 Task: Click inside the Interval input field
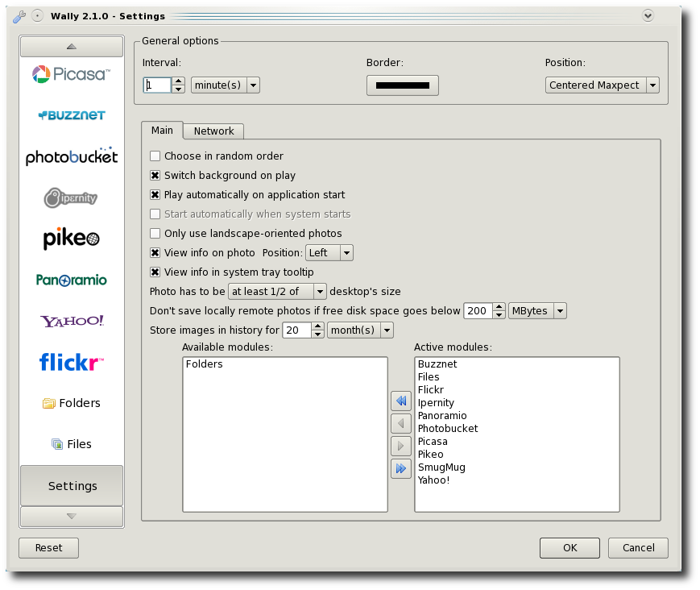[157, 85]
